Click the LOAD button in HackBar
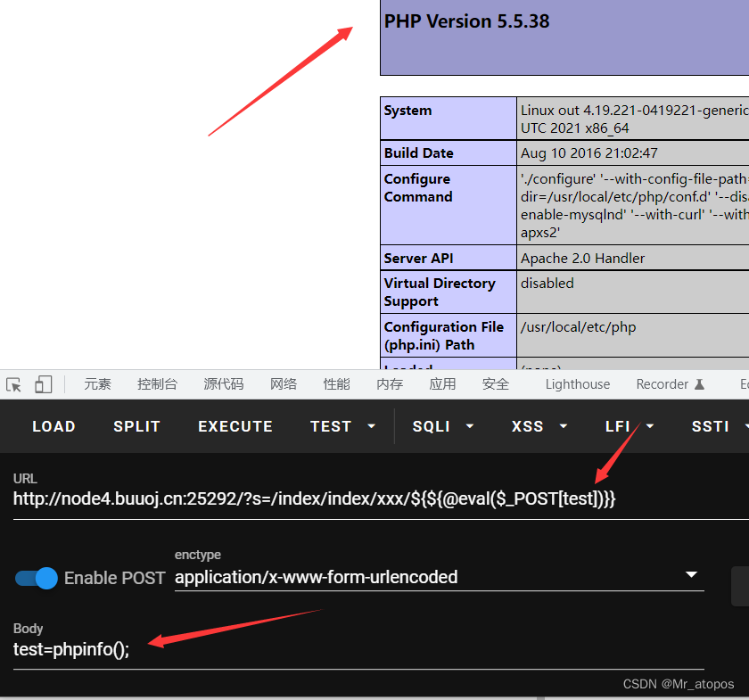This screenshot has width=749, height=700. (x=53, y=426)
